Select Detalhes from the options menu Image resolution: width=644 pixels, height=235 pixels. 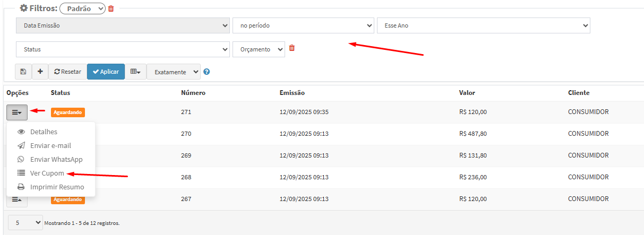point(44,132)
